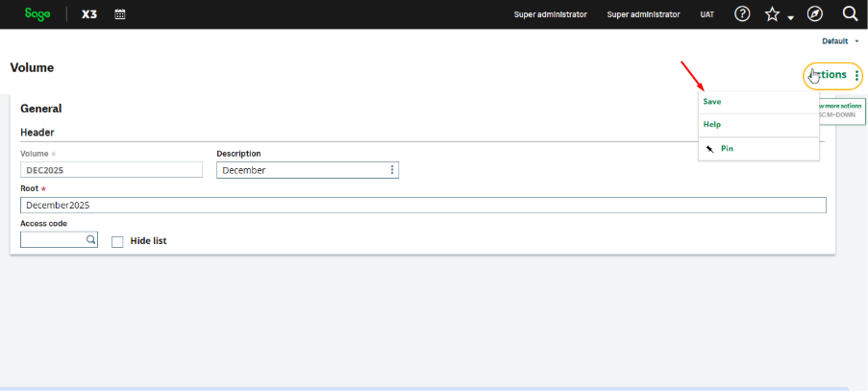Click the X3 product label
This screenshot has width=868, height=392.
(89, 14)
